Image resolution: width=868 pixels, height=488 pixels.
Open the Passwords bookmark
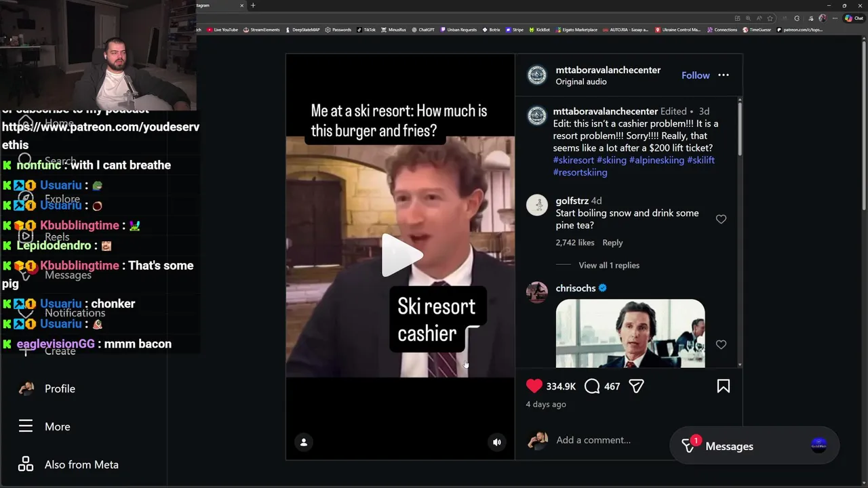coord(338,30)
